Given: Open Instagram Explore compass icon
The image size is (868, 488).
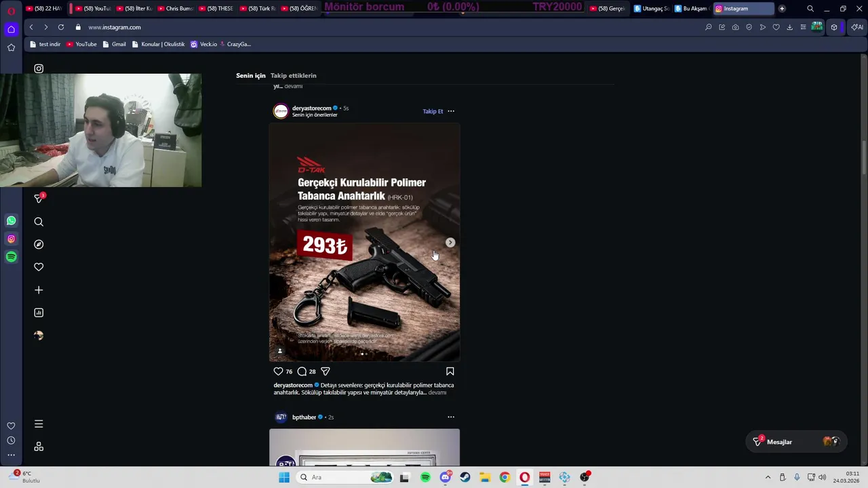Looking at the screenshot, I should (x=39, y=244).
